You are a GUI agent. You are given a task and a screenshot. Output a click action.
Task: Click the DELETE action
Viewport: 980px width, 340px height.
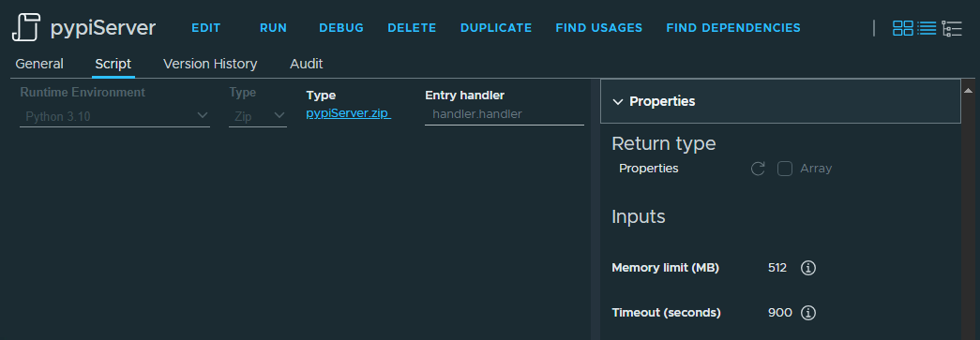(412, 28)
